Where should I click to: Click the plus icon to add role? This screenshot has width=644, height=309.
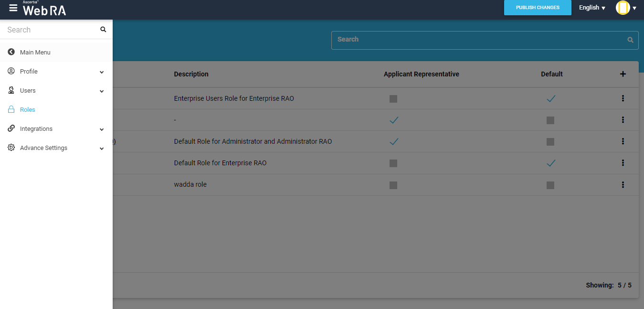click(623, 74)
